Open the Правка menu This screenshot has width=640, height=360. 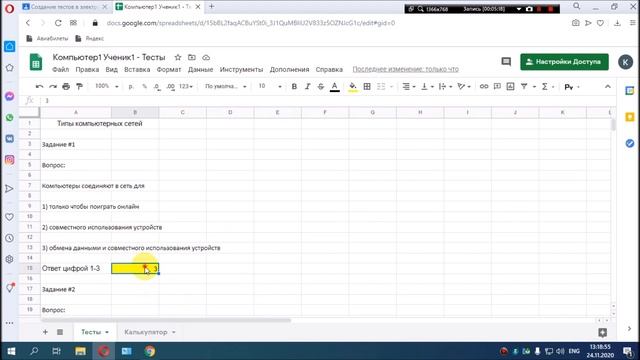(x=87, y=69)
